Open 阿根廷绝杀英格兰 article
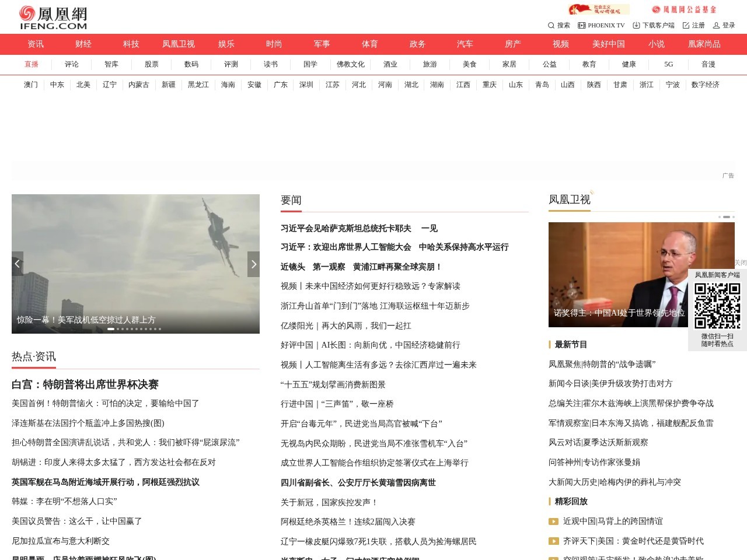 click(x=348, y=521)
